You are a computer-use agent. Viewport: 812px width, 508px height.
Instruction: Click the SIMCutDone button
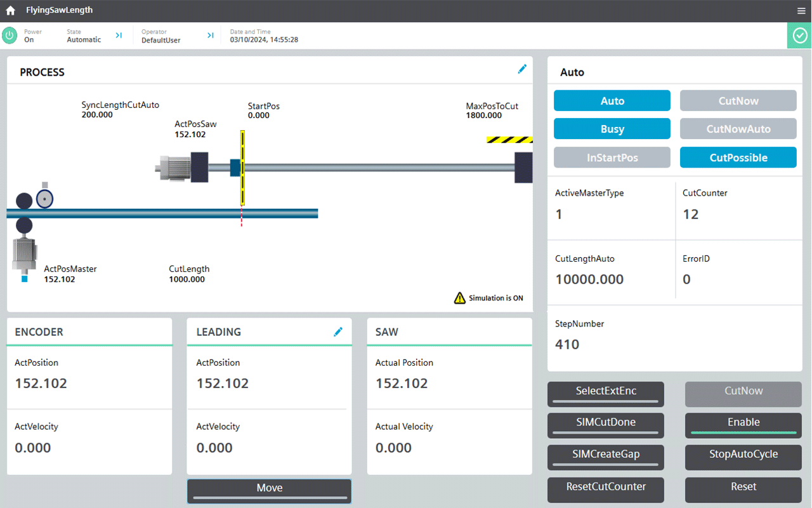[606, 425]
